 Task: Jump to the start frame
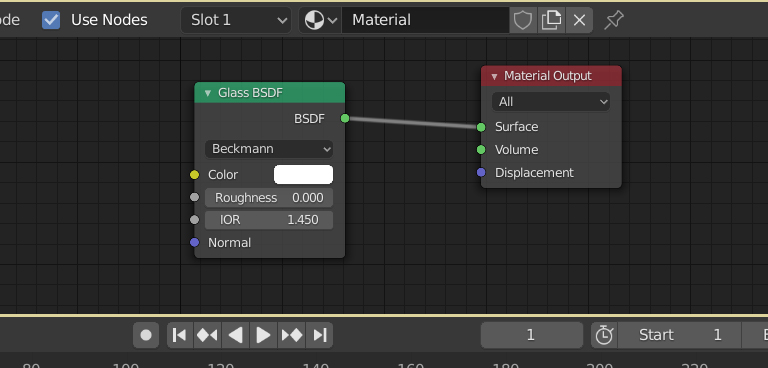click(x=180, y=335)
